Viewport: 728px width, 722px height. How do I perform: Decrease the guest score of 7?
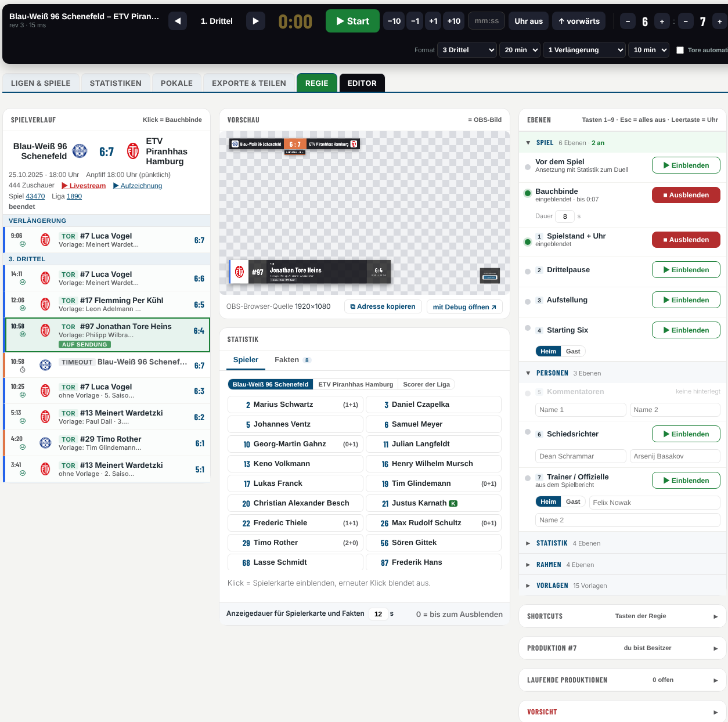pos(686,21)
